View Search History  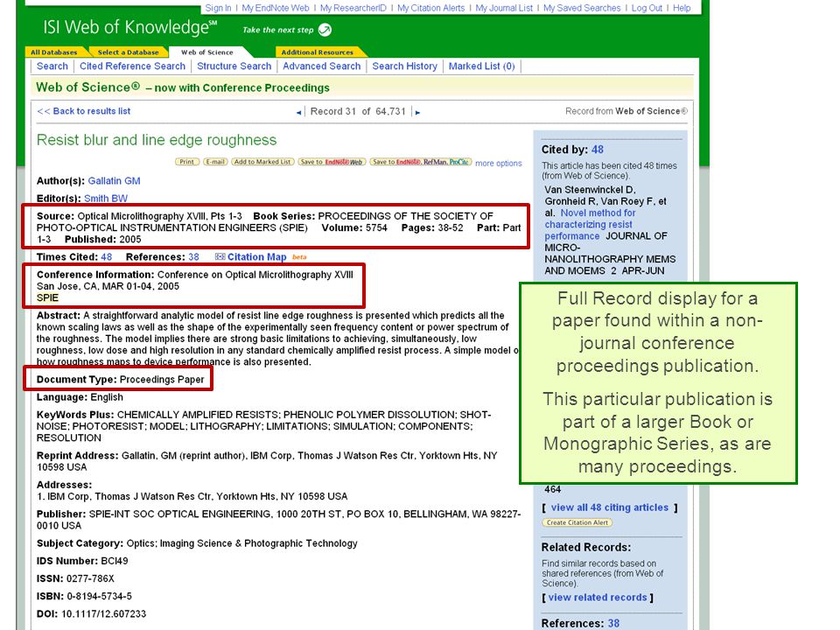(404, 66)
